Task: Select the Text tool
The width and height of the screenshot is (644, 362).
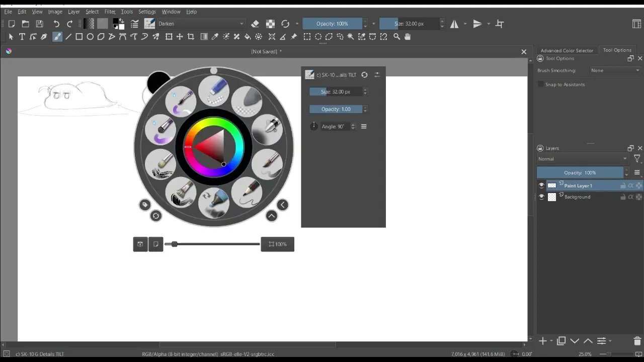Action: (22, 37)
